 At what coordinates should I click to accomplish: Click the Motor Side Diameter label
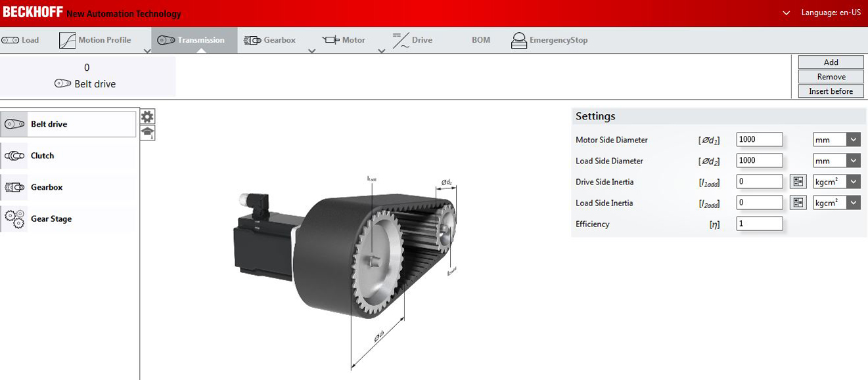click(x=612, y=140)
